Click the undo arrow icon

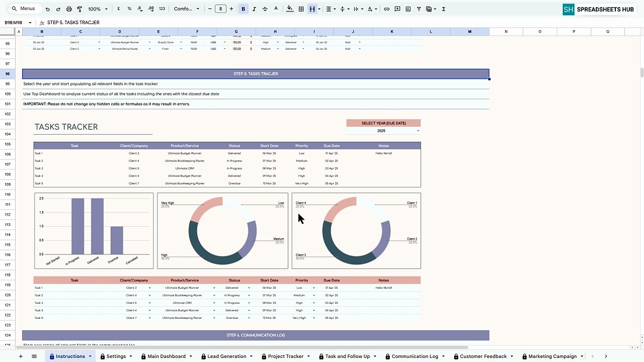(47, 9)
